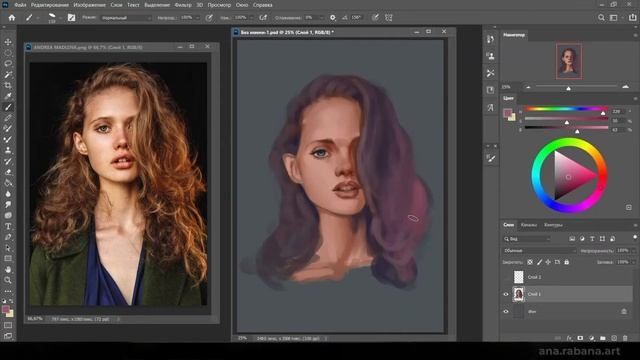Screen dimensions: 640x360
Task: Add a layer style with fx icon
Action: [x=569, y=338]
